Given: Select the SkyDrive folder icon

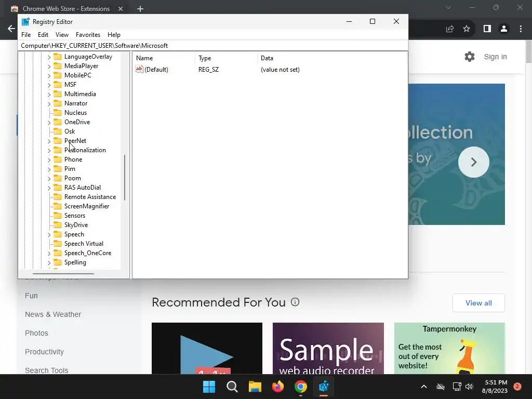Looking at the screenshot, I should pos(58,224).
